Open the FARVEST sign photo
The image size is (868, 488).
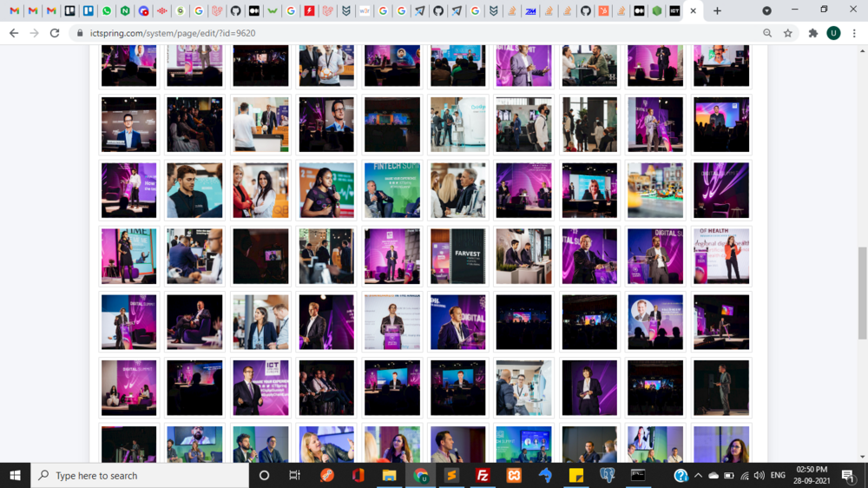point(457,256)
